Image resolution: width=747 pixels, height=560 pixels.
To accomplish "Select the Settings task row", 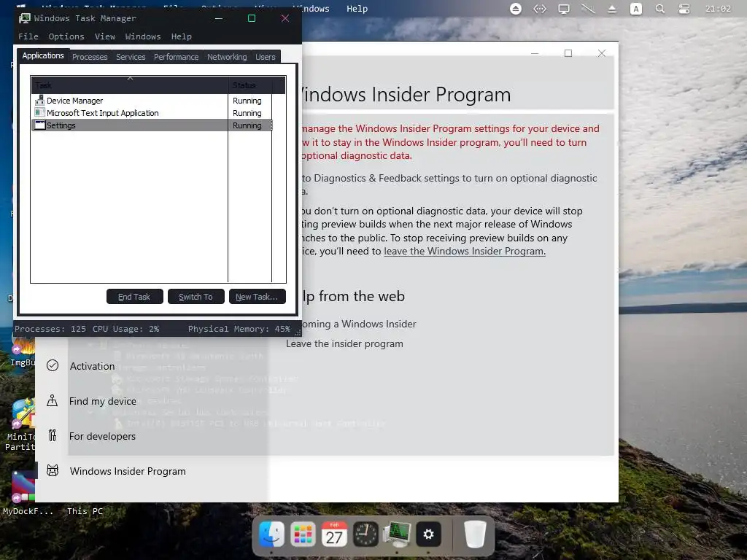I will pos(152,125).
